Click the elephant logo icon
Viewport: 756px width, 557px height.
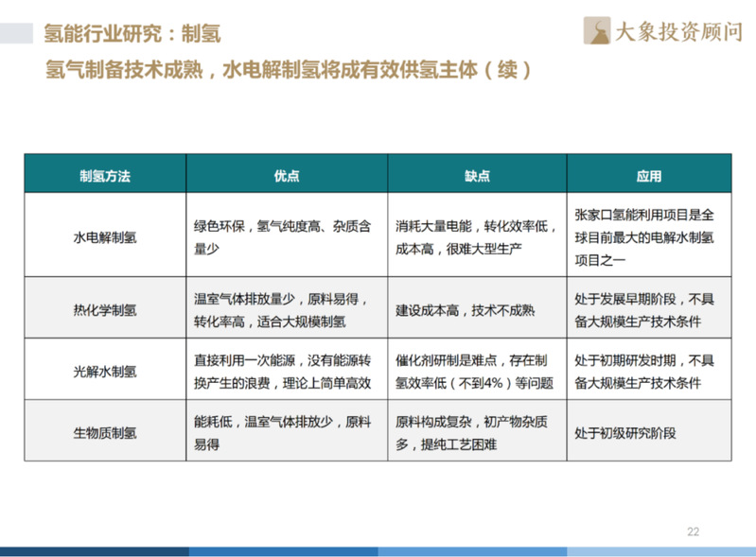tap(597, 31)
